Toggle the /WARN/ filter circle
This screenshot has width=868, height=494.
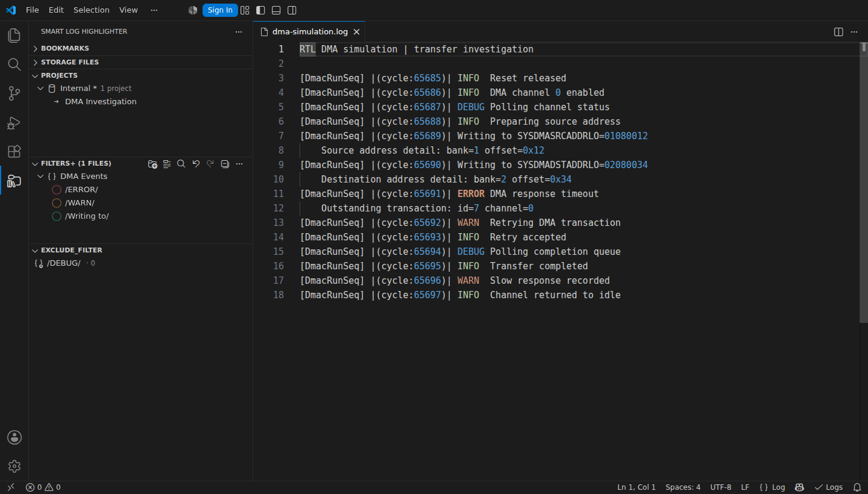click(x=57, y=203)
